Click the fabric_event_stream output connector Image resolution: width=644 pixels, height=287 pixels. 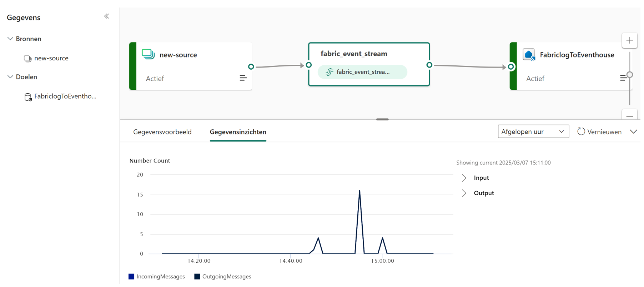coord(429,65)
